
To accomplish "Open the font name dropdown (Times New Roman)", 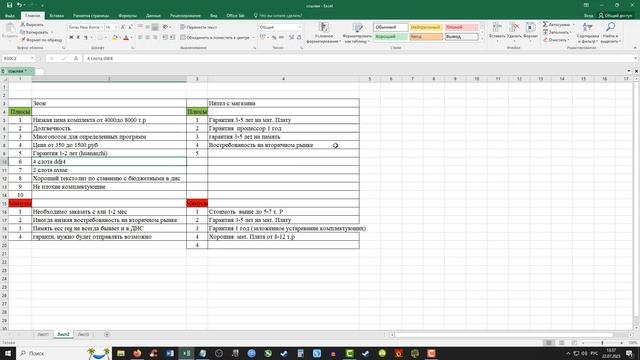I will [x=102, y=27].
